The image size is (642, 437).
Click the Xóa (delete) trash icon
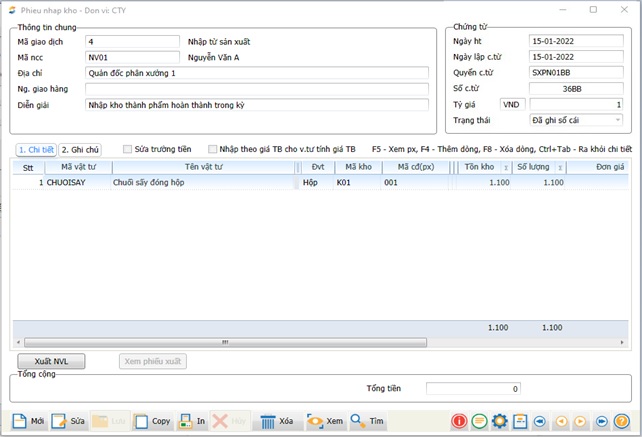[x=268, y=421]
